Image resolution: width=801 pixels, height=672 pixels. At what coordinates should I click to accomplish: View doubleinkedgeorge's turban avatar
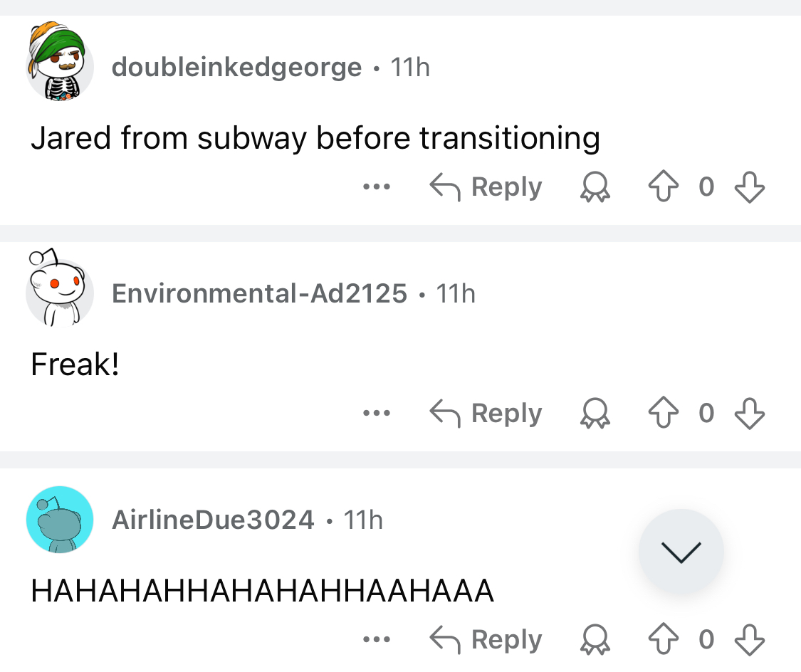pyautogui.click(x=60, y=65)
